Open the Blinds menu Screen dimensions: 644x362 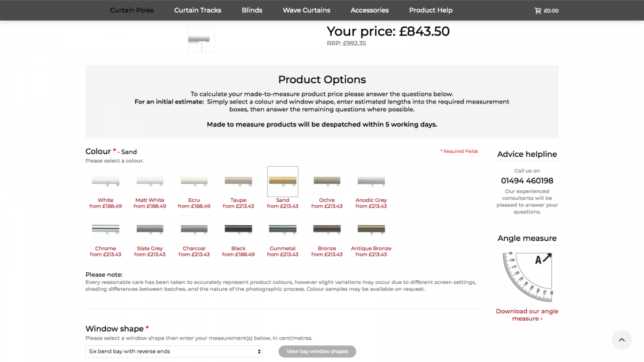[252, 10]
